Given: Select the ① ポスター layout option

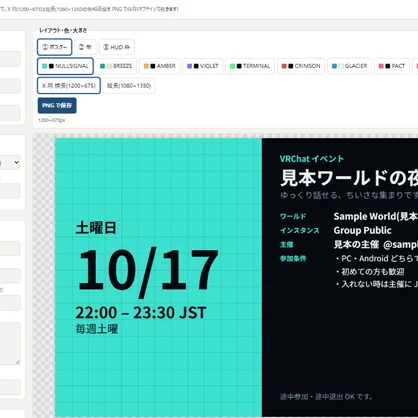Looking at the screenshot, I should (54, 47).
